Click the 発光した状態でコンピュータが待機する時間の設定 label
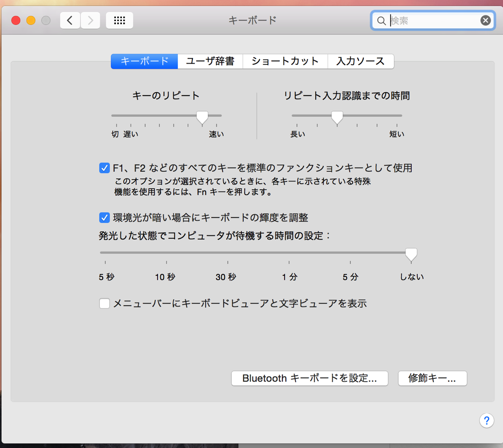 point(214,236)
